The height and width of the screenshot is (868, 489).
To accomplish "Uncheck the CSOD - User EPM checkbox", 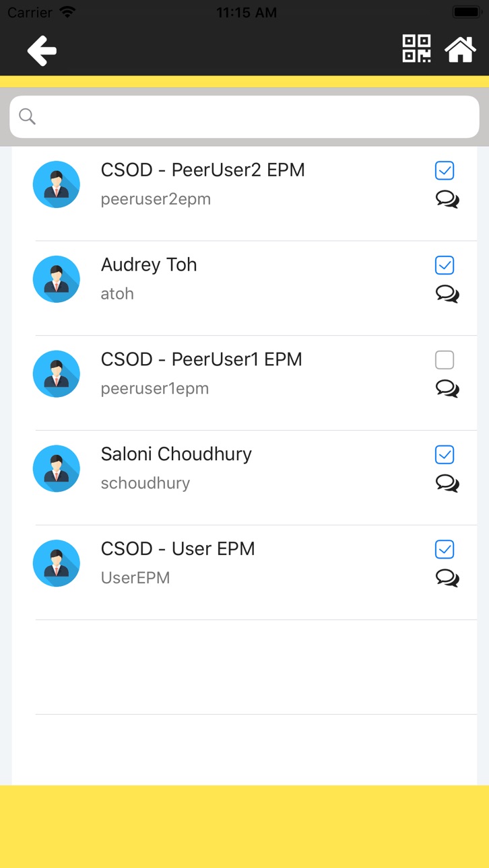I will [x=445, y=550].
